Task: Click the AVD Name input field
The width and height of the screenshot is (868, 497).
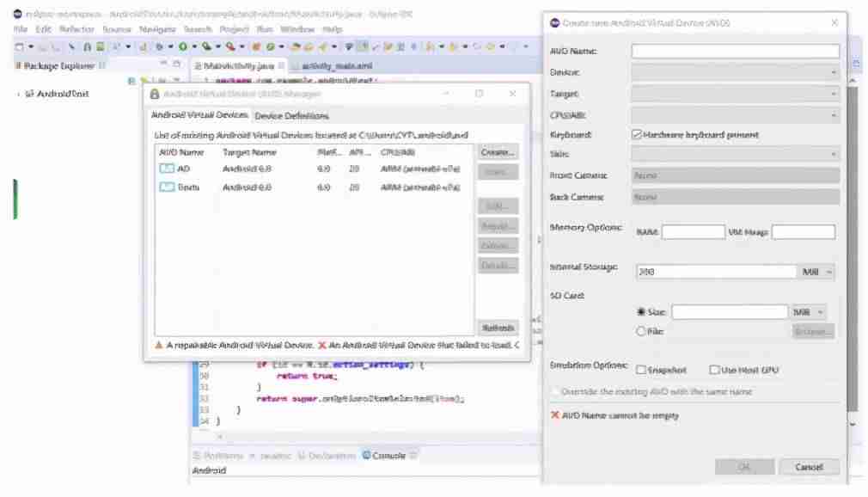Action: coord(735,51)
